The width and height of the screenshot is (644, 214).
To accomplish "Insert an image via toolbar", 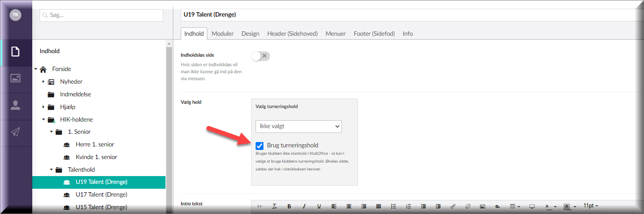I will [x=482, y=206].
